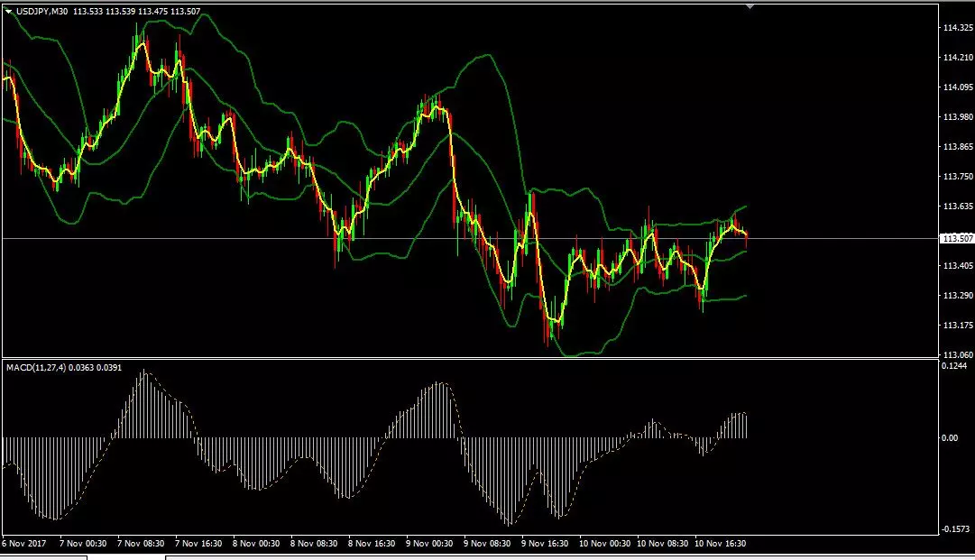The height and width of the screenshot is (560, 975).
Task: Select the 10 Nov 00:30 time label
Action: click(604, 544)
